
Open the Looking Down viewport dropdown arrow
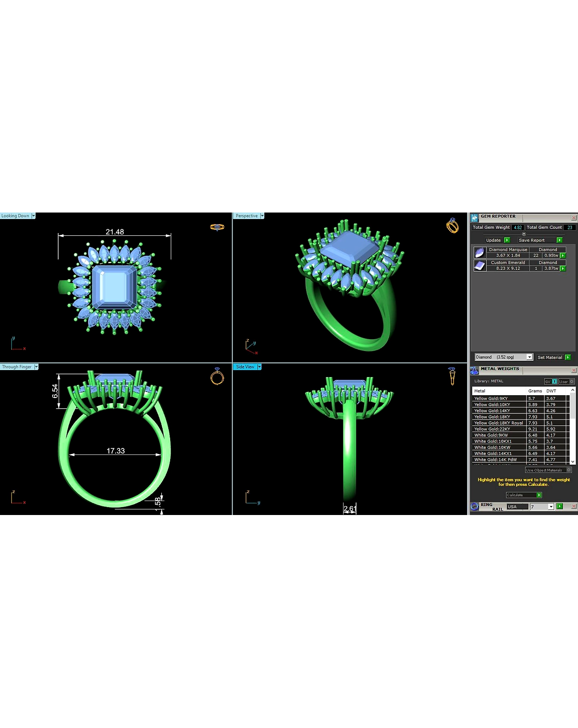coord(34,216)
